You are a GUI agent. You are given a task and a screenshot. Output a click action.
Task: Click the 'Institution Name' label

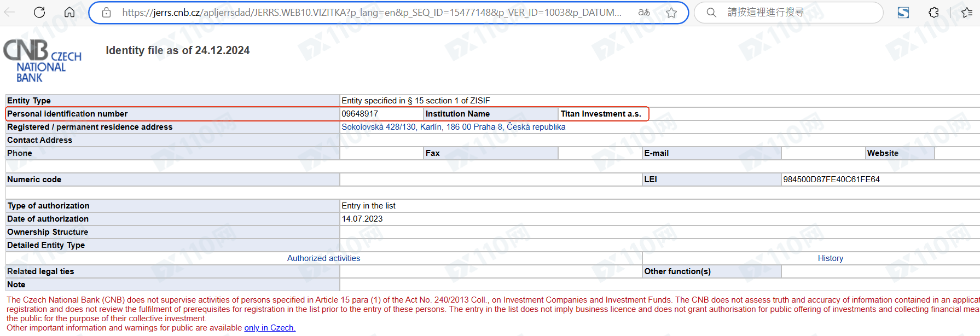pos(458,114)
